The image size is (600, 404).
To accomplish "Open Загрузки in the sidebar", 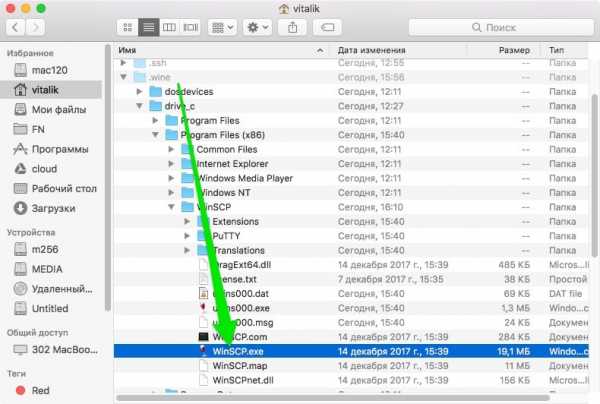I will point(52,208).
